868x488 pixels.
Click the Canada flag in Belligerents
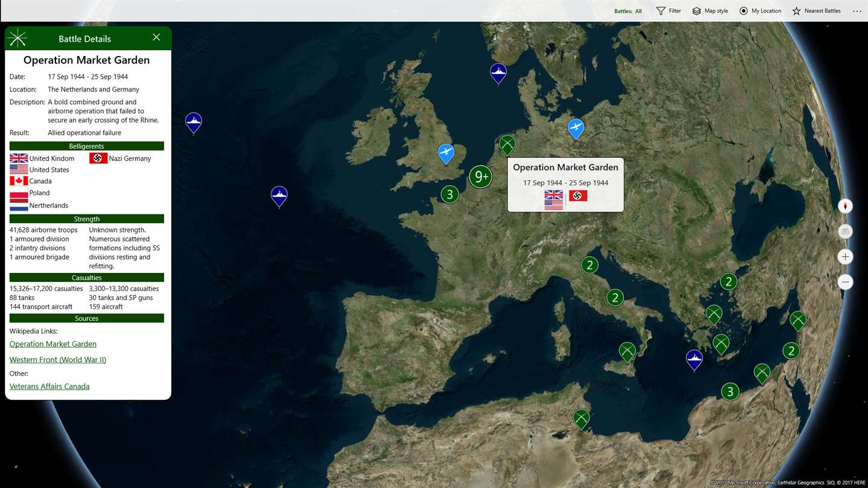19,181
